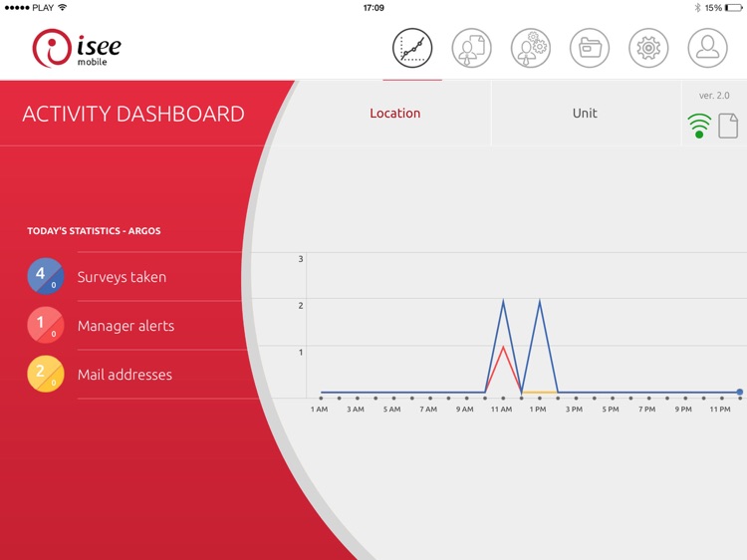Image resolution: width=747 pixels, height=560 pixels.
Task: Open the settings gear icon
Action: (648, 48)
